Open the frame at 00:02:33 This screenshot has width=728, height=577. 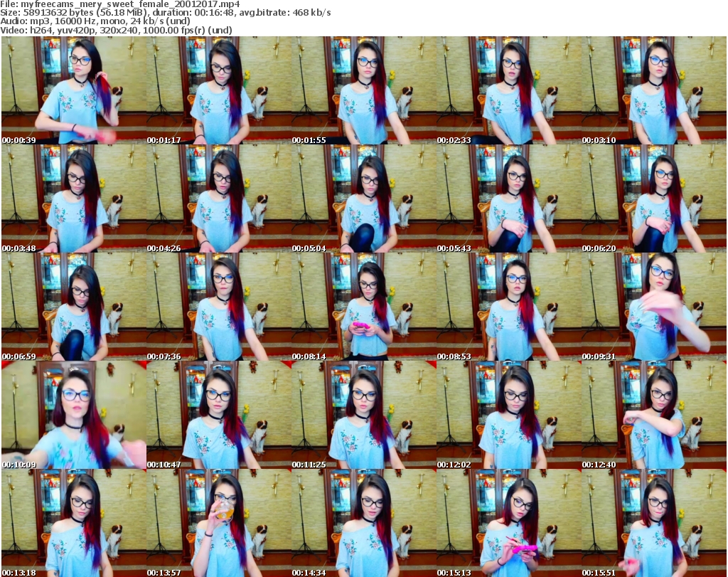[x=509, y=90]
